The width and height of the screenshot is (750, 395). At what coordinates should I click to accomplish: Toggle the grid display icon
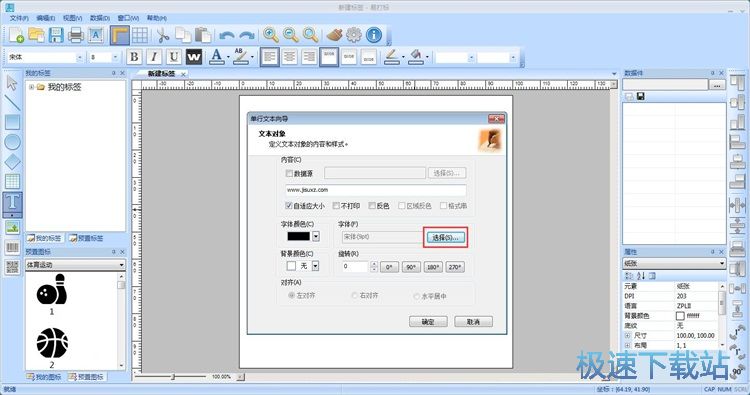140,35
